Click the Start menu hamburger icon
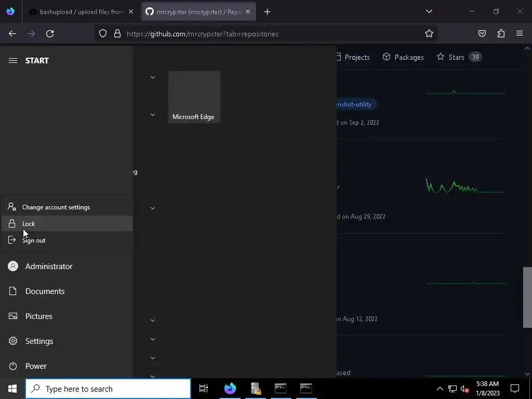This screenshot has width=532, height=399. pyautogui.click(x=13, y=60)
